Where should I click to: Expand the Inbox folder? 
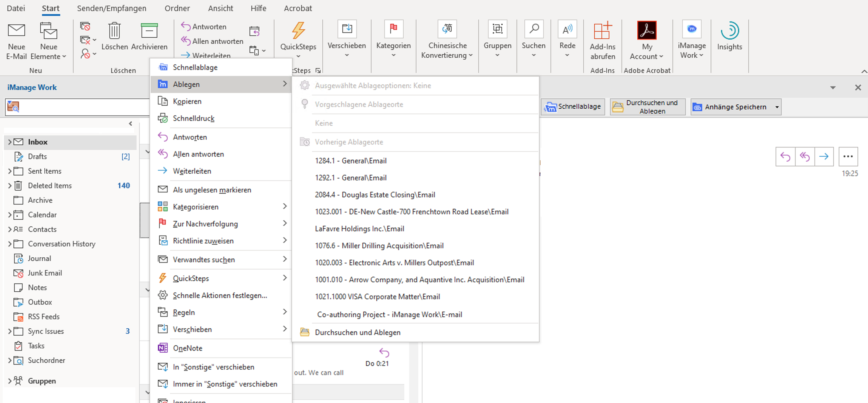pos(10,142)
